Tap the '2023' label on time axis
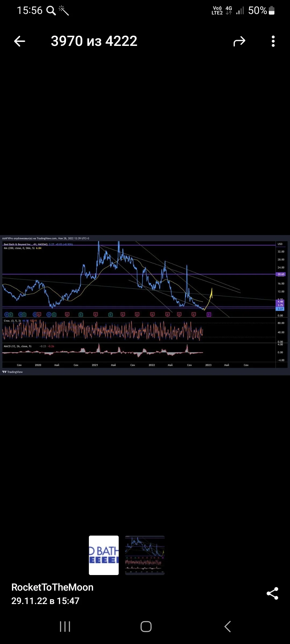Screen dimensions: 290x644 coord(208,365)
